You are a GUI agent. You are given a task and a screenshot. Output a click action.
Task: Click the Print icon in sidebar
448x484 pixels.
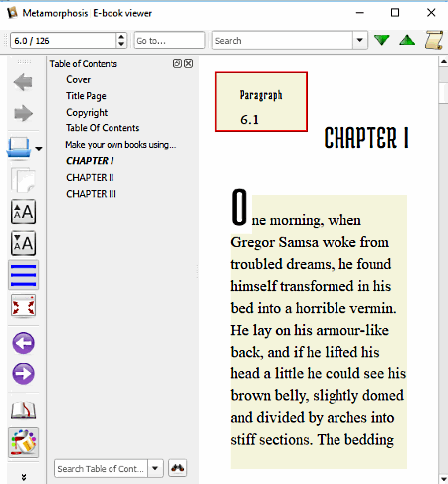[x=19, y=148]
